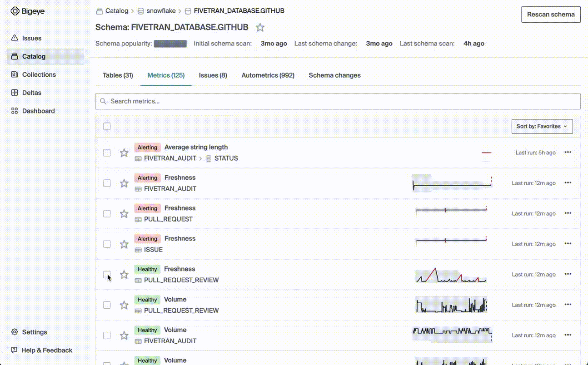The height and width of the screenshot is (365, 588).
Task: Open more options for Volume FIVETRAN_AUDIT
Action: pos(568,335)
